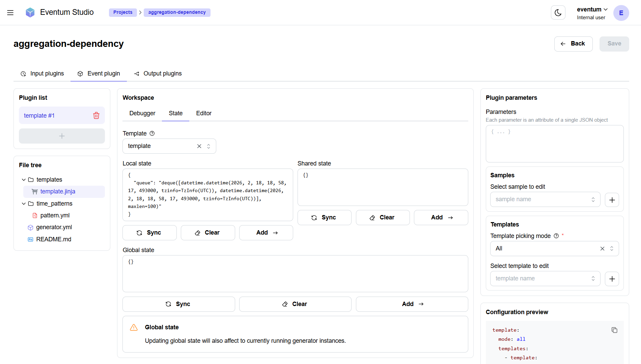The height and width of the screenshot is (364, 641).
Task: Sync the global state
Action: [178, 304]
